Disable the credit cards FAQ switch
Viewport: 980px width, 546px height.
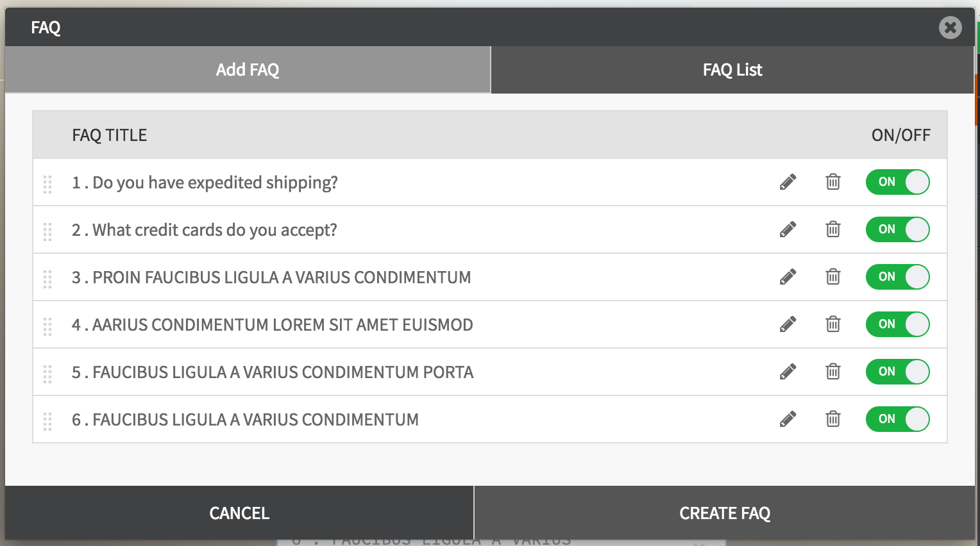pos(897,229)
